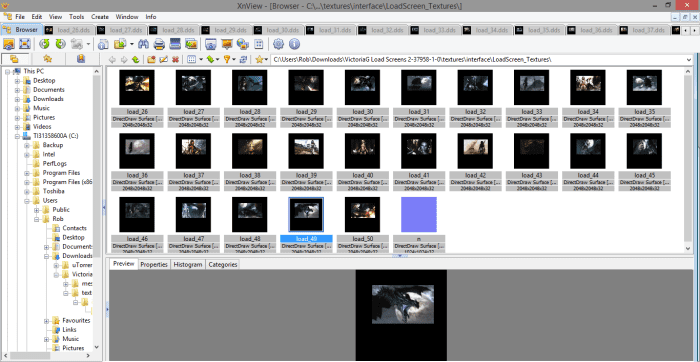The image size is (700, 362).
Task: Go up one folder level
Action: click(135, 59)
